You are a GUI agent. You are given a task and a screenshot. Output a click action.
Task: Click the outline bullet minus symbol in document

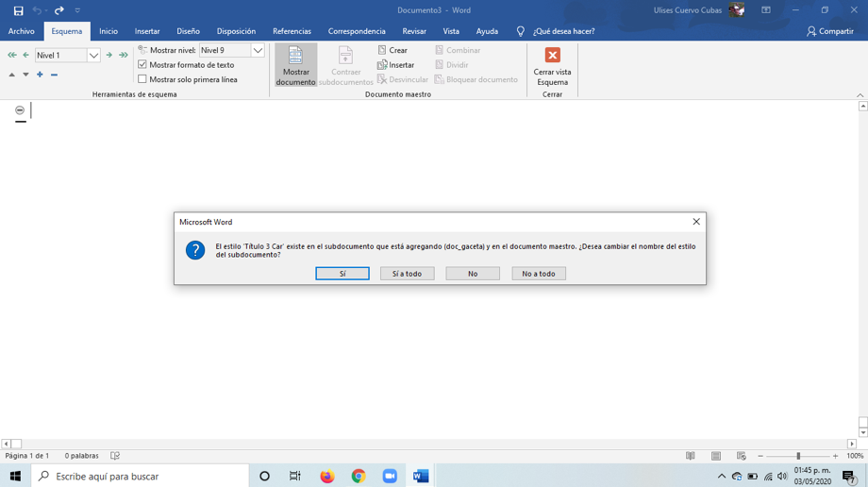point(20,110)
